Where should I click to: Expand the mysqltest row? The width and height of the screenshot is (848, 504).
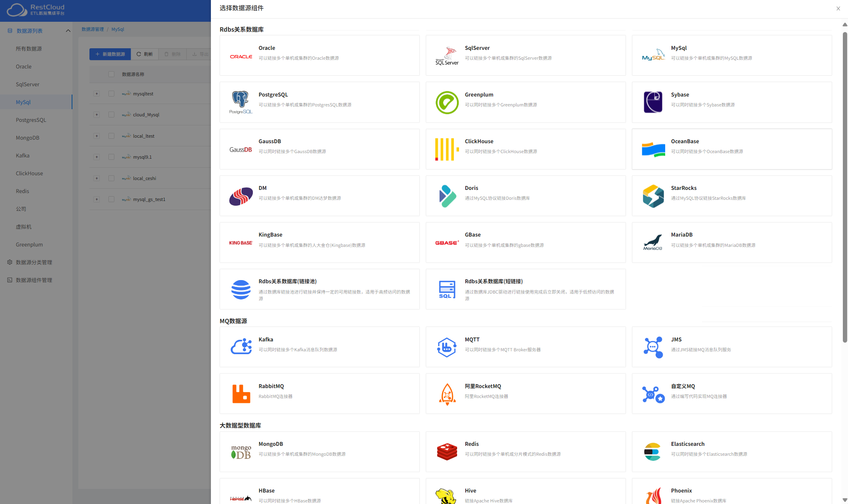click(x=97, y=94)
